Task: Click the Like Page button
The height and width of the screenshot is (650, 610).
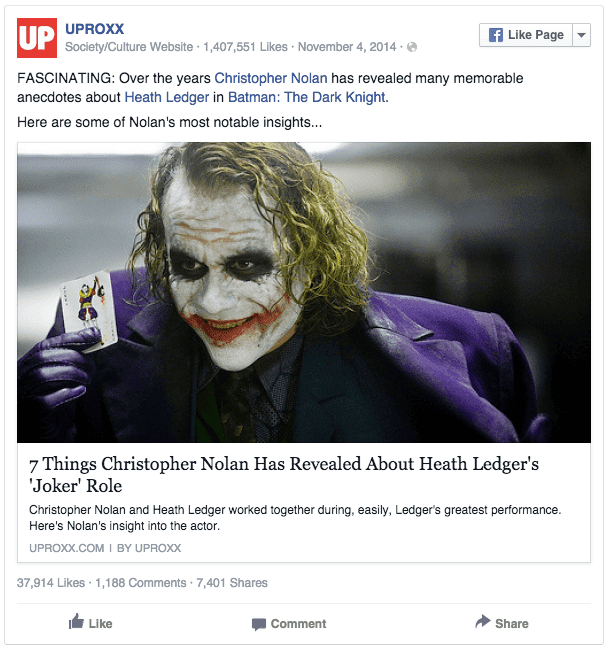Action: tap(526, 35)
